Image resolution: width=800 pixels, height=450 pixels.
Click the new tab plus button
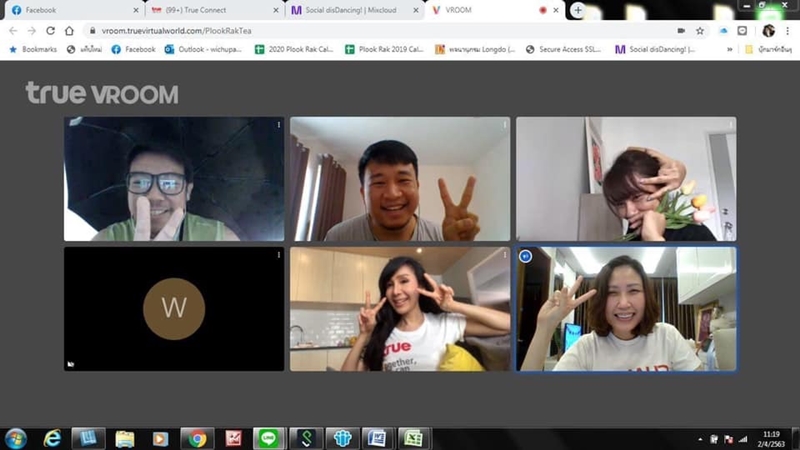click(578, 10)
